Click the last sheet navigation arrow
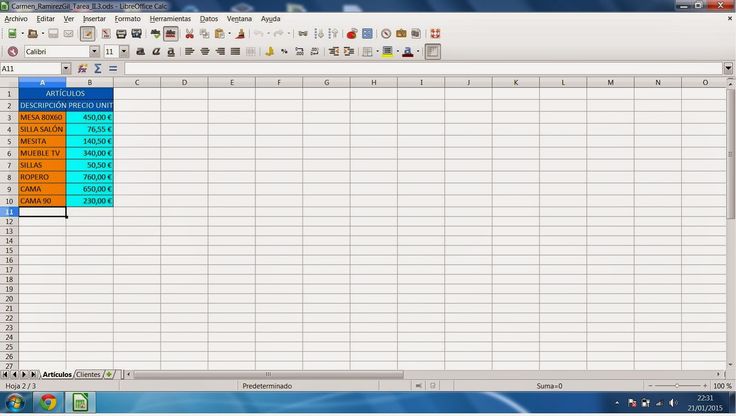Viewport: 736px width, 416px height. [x=33, y=374]
